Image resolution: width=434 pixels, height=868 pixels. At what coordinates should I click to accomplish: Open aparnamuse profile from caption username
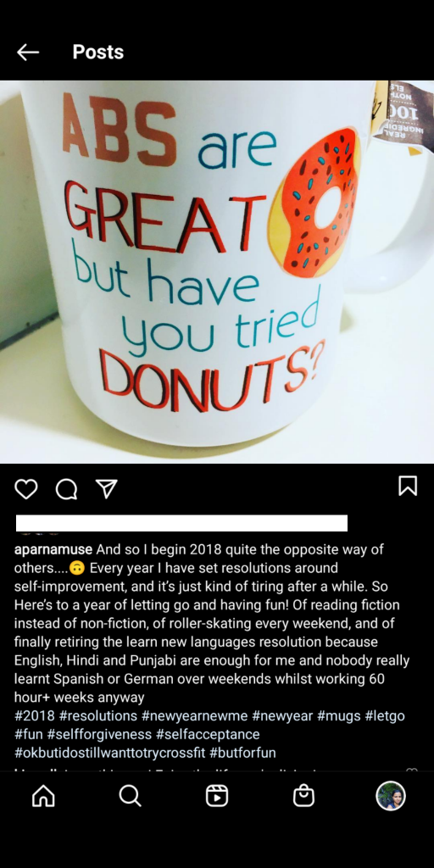point(53,549)
